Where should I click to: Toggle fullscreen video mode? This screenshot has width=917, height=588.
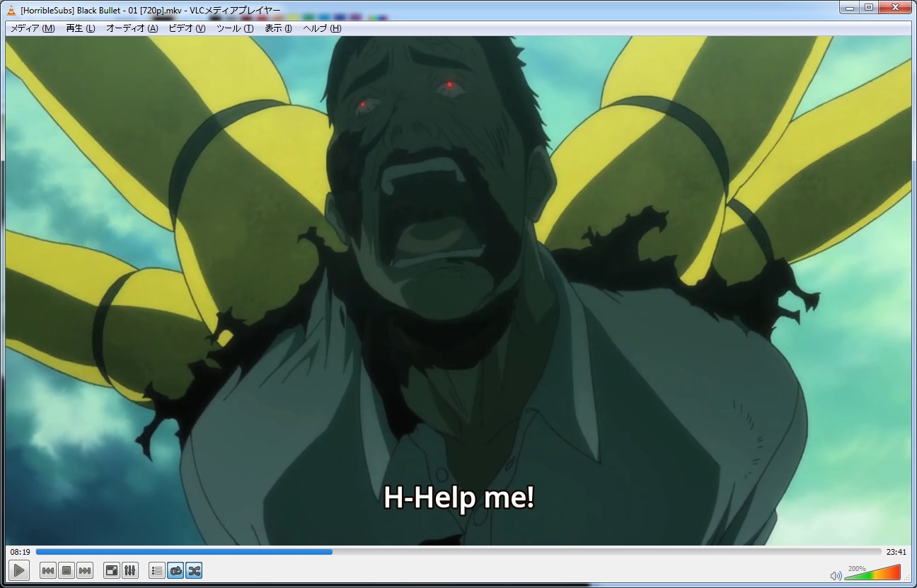click(x=112, y=570)
